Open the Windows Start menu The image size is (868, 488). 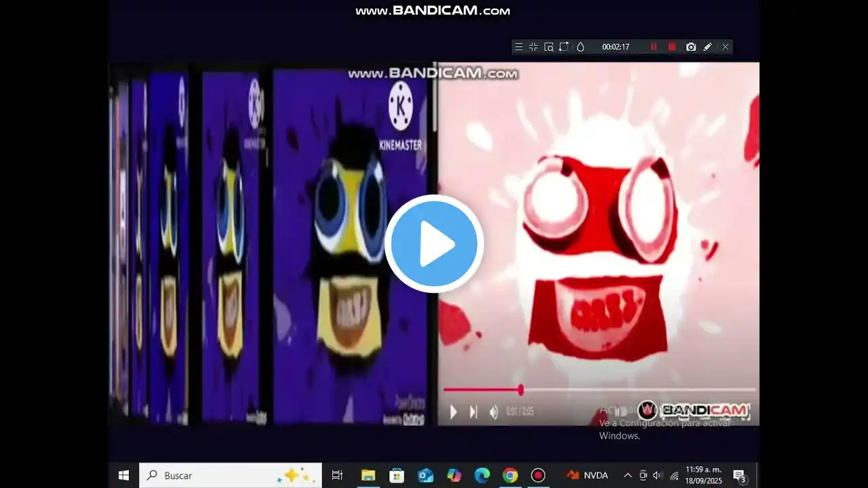coord(123,475)
